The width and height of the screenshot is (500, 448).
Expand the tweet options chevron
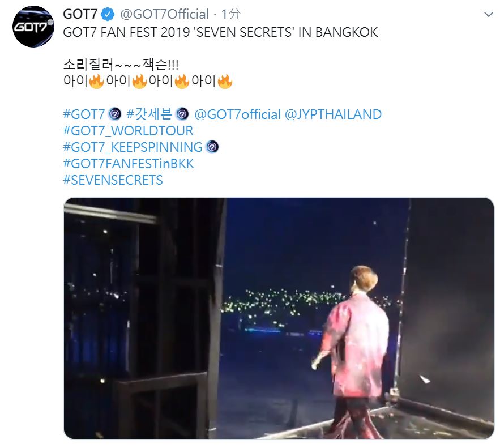[489, 14]
